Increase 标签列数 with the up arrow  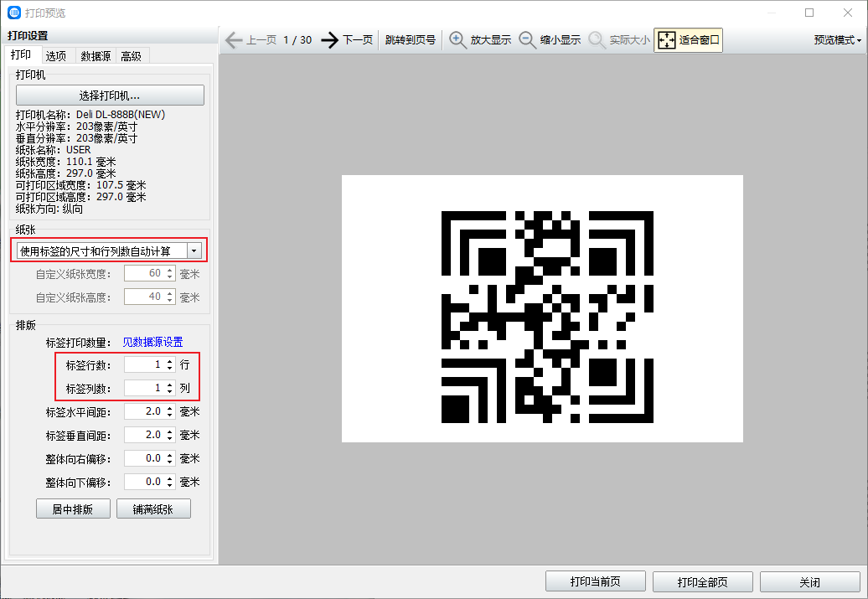[x=170, y=385]
